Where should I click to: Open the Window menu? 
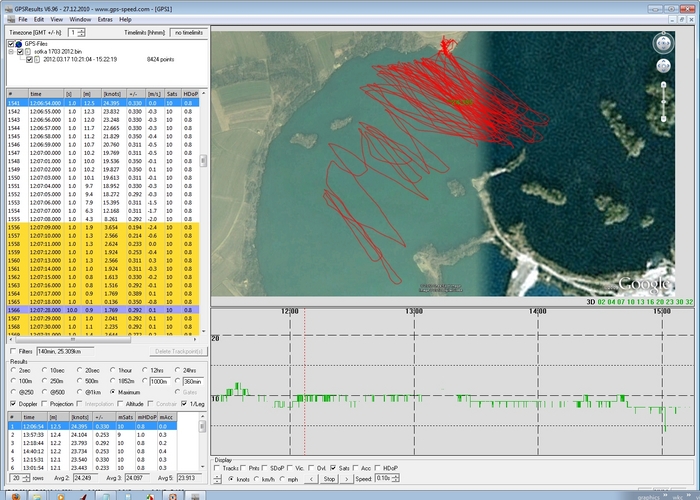pyautogui.click(x=80, y=20)
